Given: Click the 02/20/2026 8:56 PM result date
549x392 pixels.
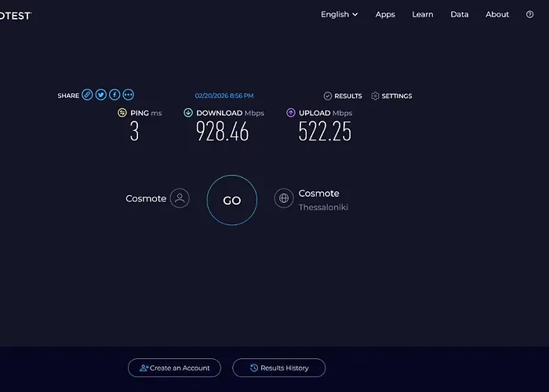Looking at the screenshot, I should (x=224, y=96).
